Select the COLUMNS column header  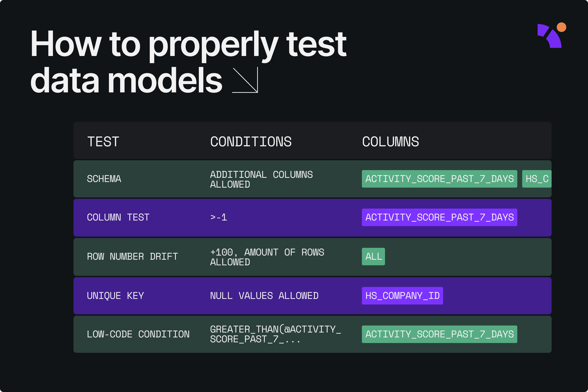[390, 142]
